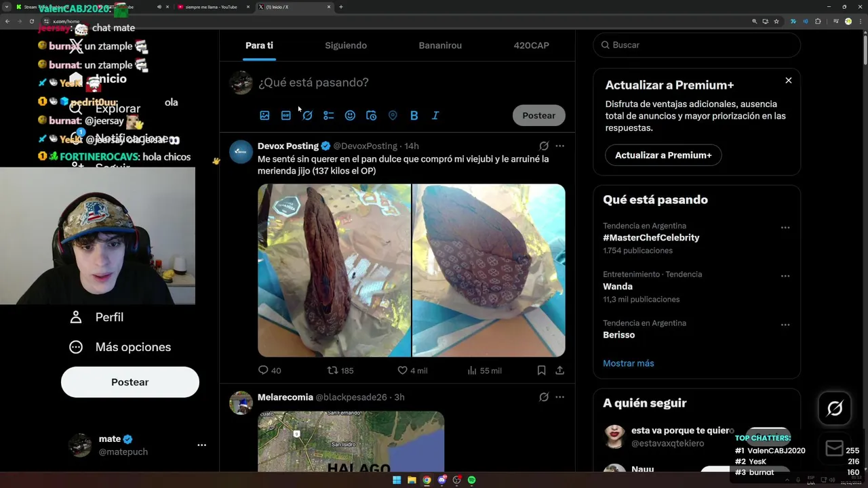Image resolution: width=868 pixels, height=488 pixels.
Task: Open the Bananirou feed tab
Action: [x=440, y=45]
